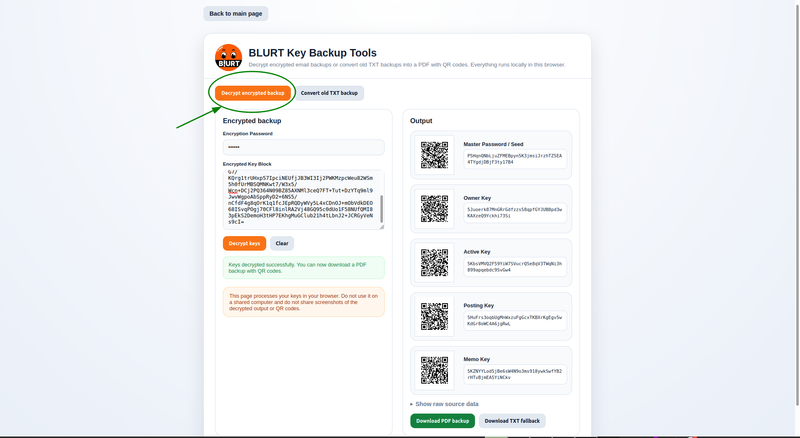
Task: Click the BLURT logo icon
Action: pyautogui.click(x=228, y=57)
